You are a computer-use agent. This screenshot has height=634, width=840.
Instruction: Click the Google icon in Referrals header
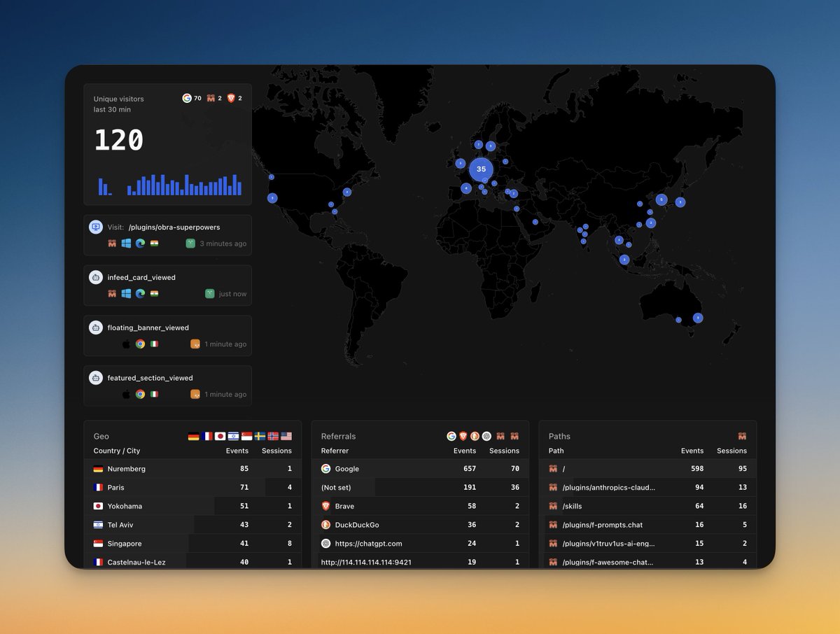click(x=451, y=436)
